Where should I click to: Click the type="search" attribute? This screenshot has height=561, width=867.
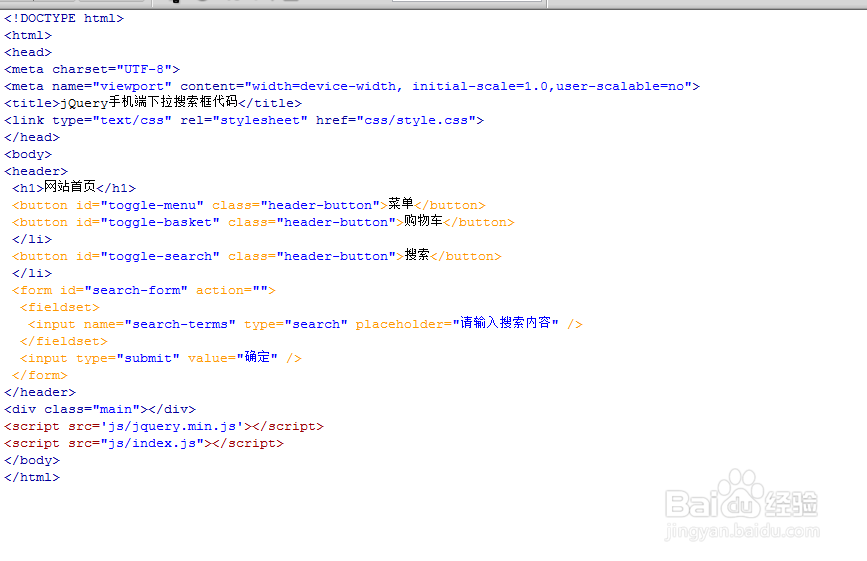coord(296,325)
